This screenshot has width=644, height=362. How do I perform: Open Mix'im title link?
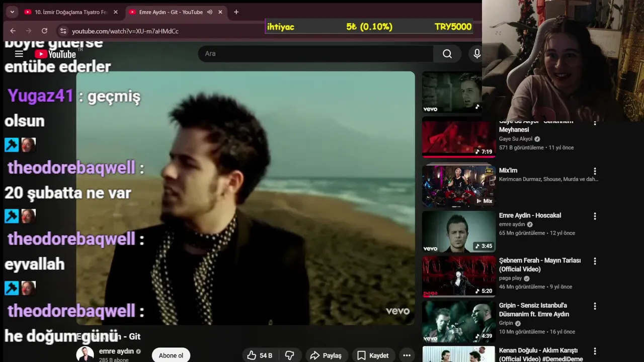[508, 170]
